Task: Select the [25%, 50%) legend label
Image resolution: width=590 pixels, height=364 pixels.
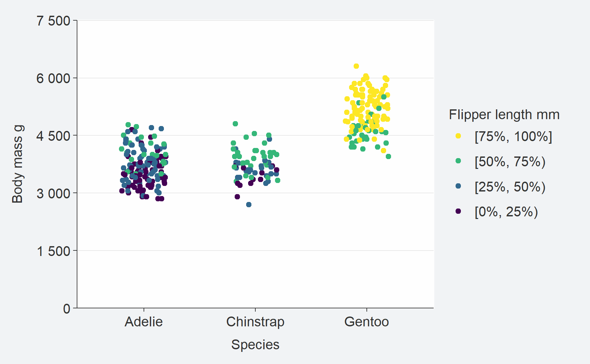Action: [510, 187]
